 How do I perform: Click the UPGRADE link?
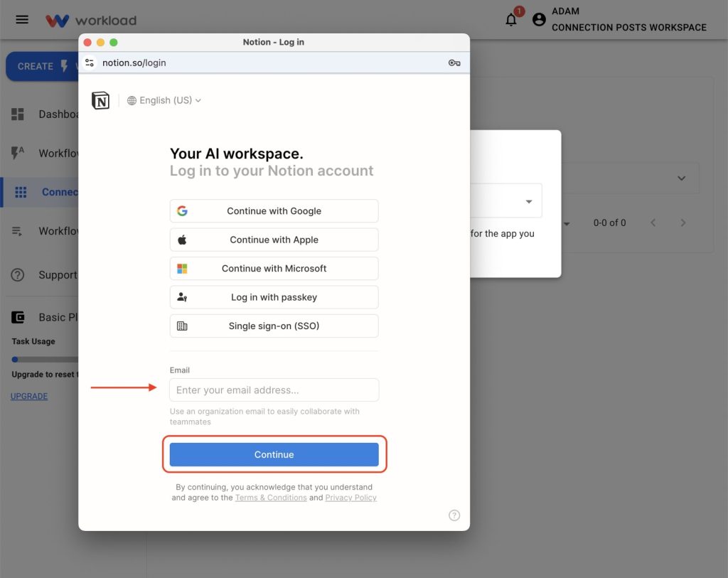click(x=29, y=396)
